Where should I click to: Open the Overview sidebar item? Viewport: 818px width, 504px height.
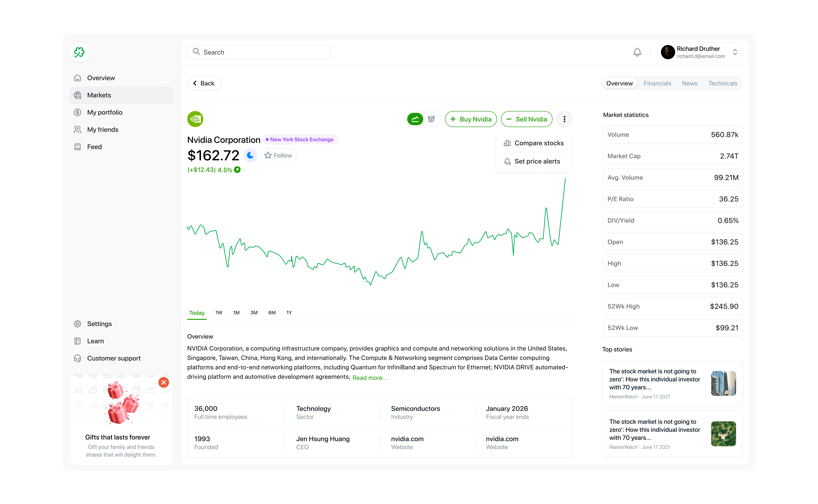coord(121,78)
